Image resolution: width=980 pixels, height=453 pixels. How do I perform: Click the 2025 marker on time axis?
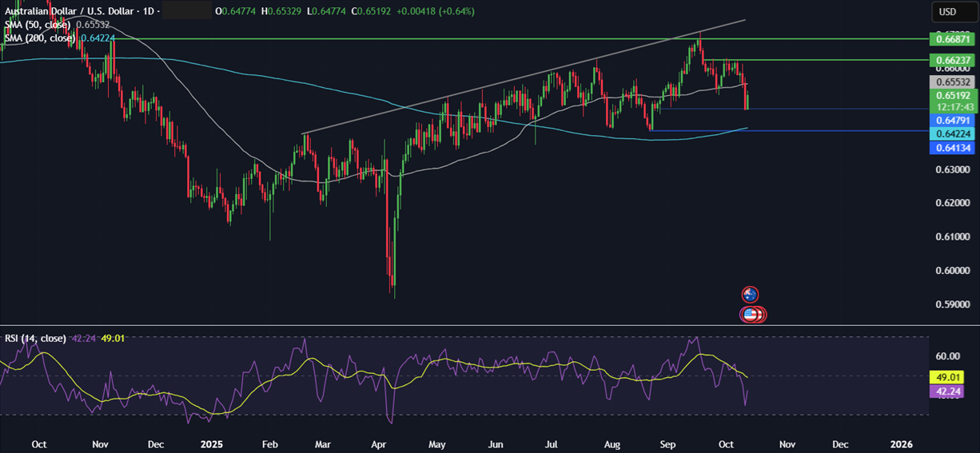(212, 443)
